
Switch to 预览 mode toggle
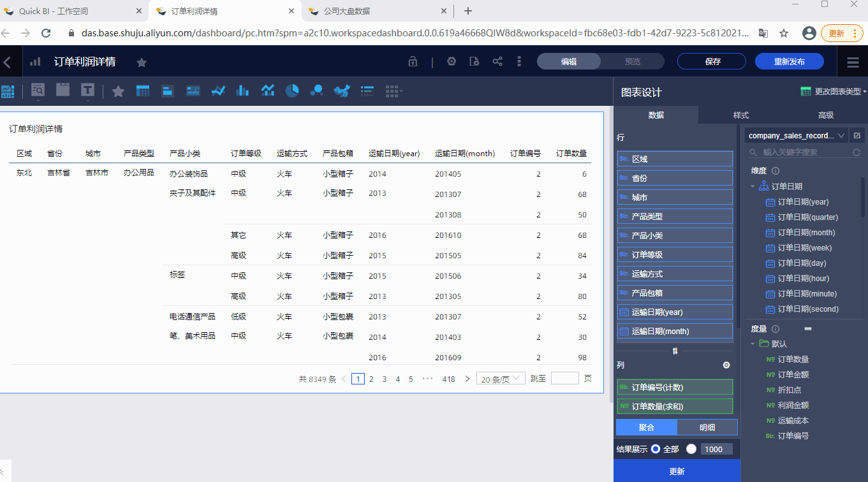point(633,61)
